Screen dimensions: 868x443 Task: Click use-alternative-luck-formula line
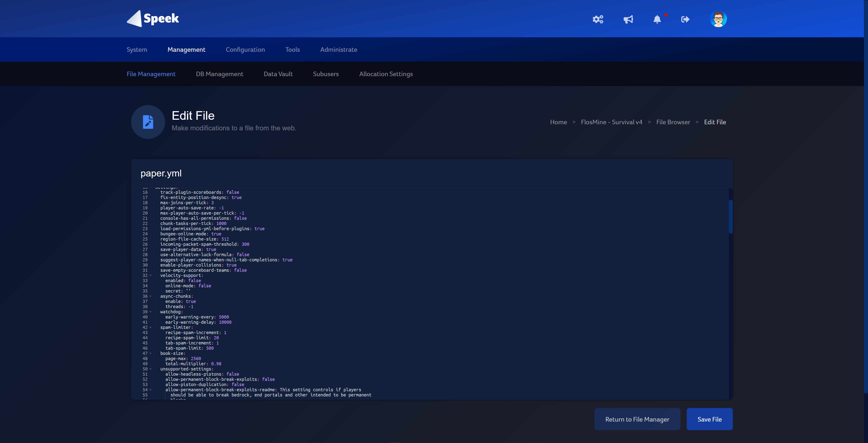(205, 255)
